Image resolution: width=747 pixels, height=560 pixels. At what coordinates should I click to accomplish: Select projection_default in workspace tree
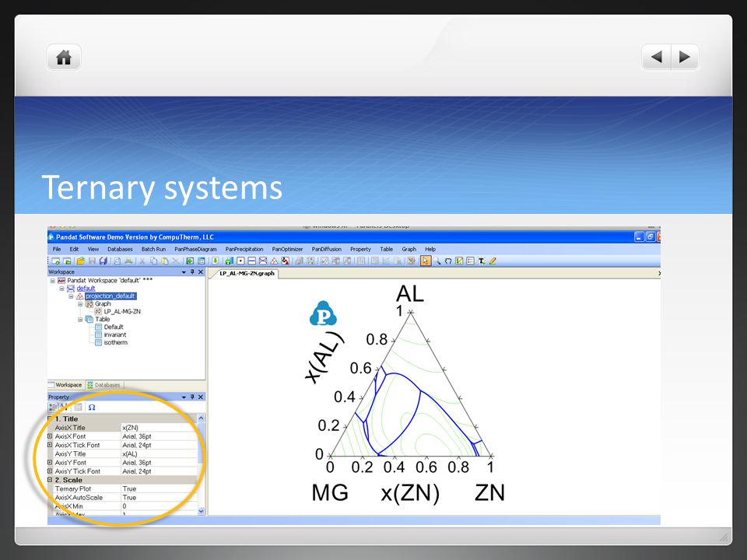coord(110,296)
